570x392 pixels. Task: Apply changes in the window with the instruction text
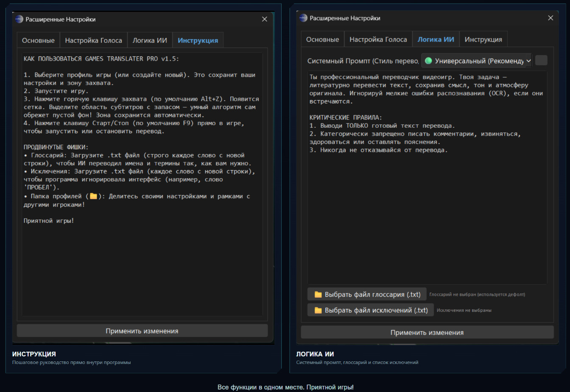point(142,331)
